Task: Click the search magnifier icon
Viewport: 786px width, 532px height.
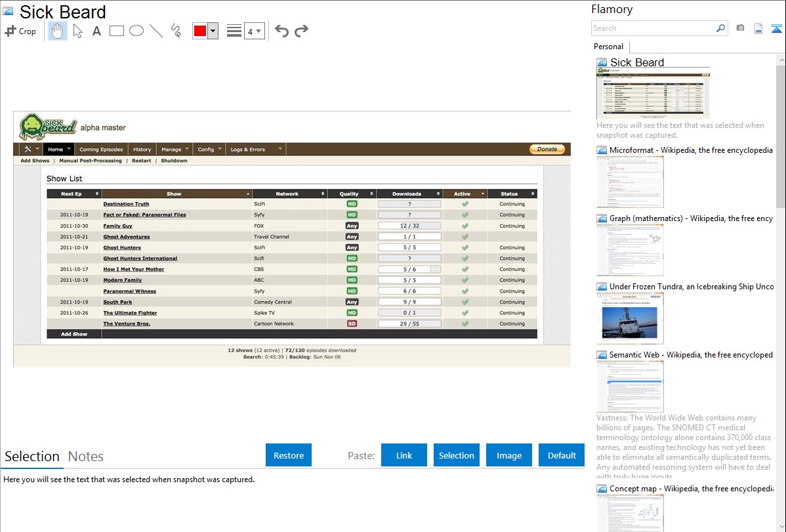Action: pos(721,28)
